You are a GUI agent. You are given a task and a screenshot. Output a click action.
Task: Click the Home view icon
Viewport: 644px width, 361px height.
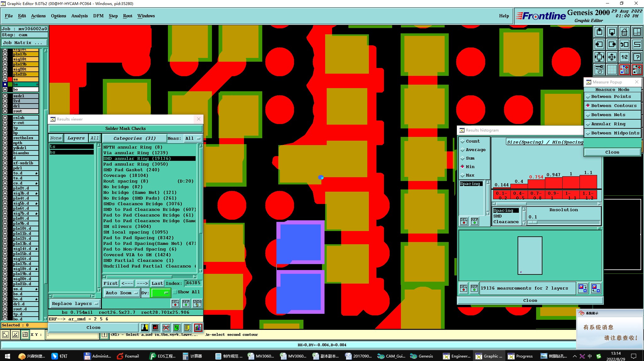coord(624,32)
